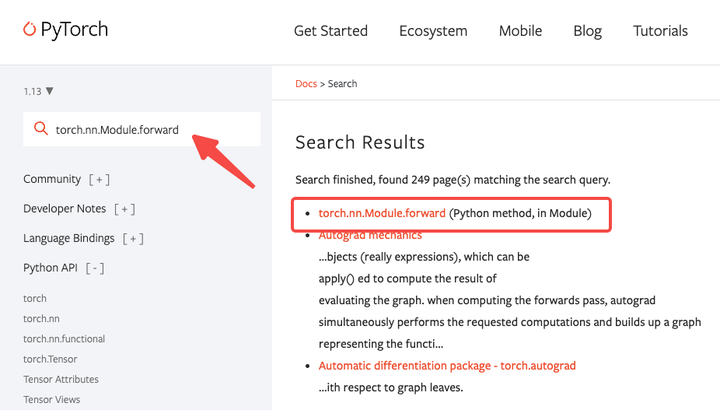Open the Tutorials menu
The height and width of the screenshot is (410, 720).
[660, 31]
